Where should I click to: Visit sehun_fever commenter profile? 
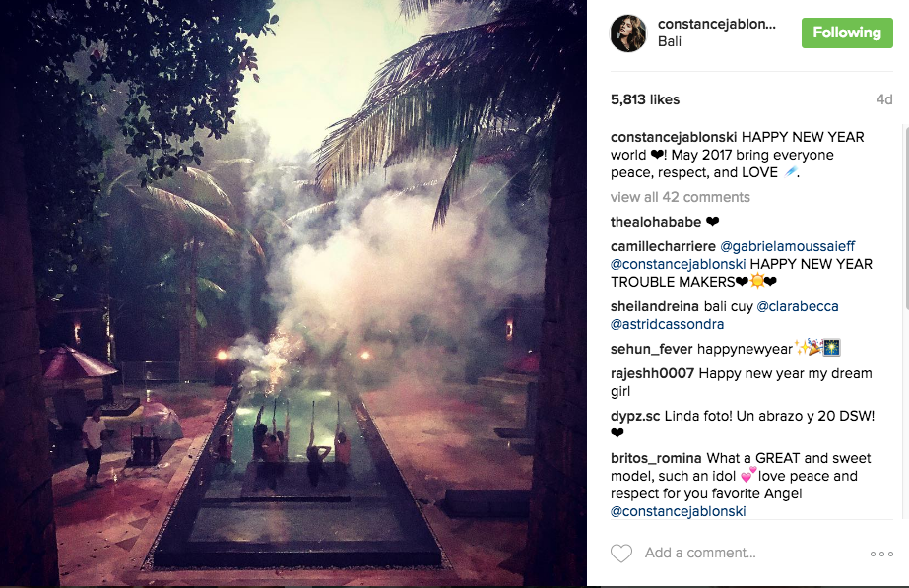click(x=652, y=349)
